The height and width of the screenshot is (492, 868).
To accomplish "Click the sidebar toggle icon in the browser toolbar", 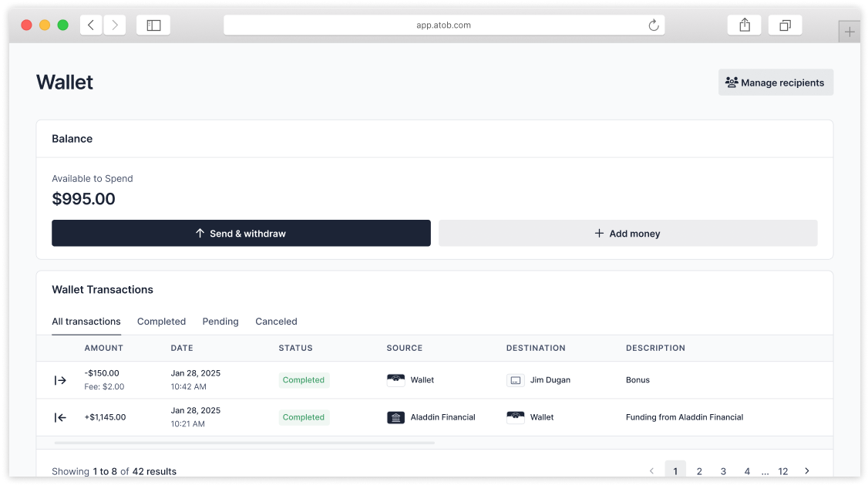I will pos(153,24).
